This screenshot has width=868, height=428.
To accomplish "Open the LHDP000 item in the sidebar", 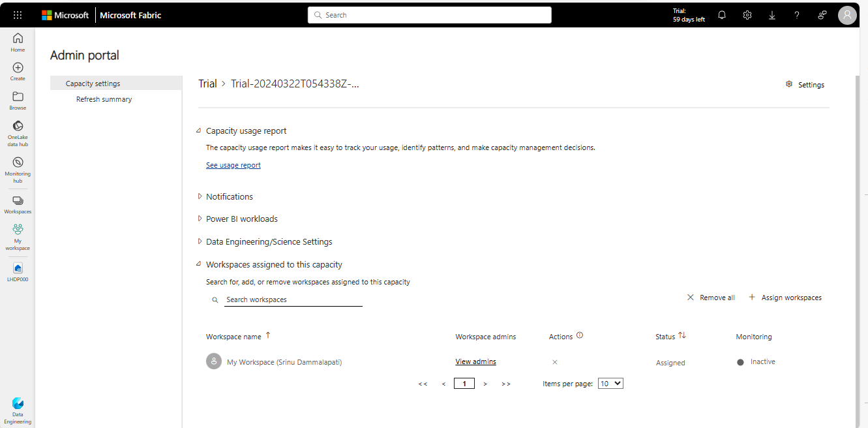I will coord(18,272).
